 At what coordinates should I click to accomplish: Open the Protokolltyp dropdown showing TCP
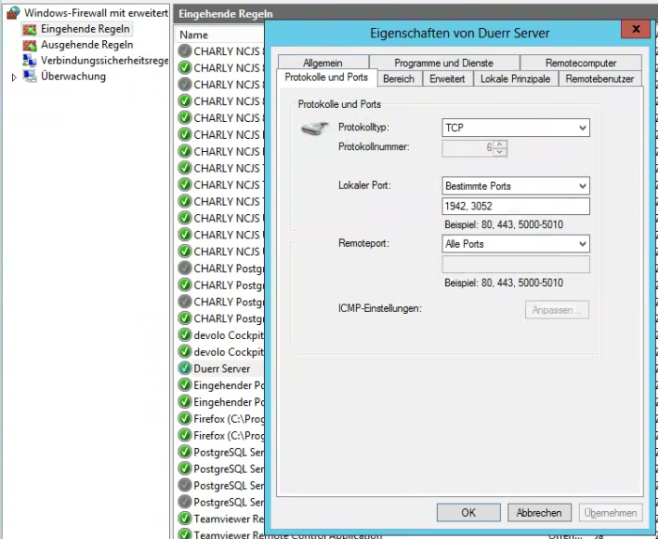(515, 128)
